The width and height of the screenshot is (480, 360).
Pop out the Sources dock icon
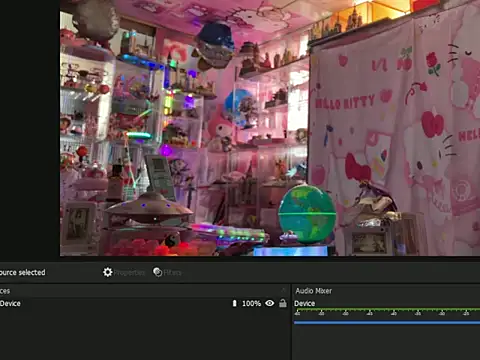point(284,290)
